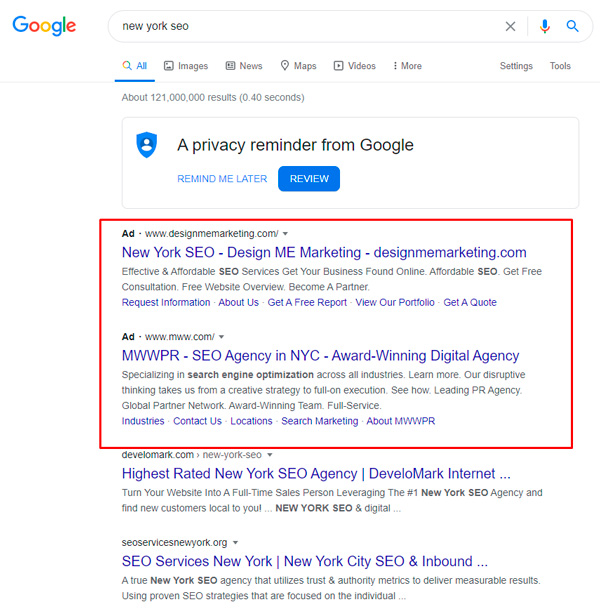Screen dimensions: 600x615
Task: Click the Locations sitelink
Action: click(x=251, y=421)
